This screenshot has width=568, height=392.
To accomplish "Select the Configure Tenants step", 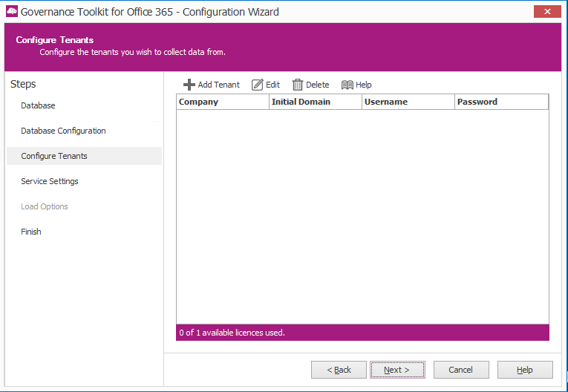I will (x=54, y=156).
